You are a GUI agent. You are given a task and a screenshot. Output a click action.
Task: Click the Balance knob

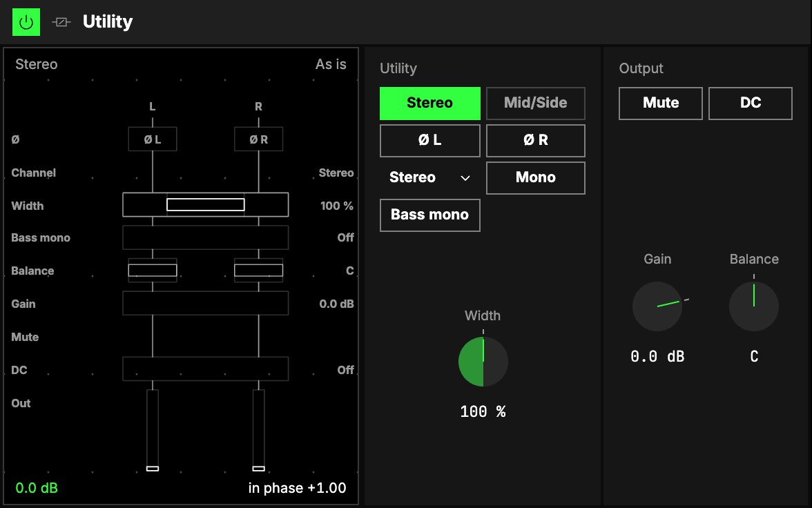pyautogui.click(x=754, y=306)
